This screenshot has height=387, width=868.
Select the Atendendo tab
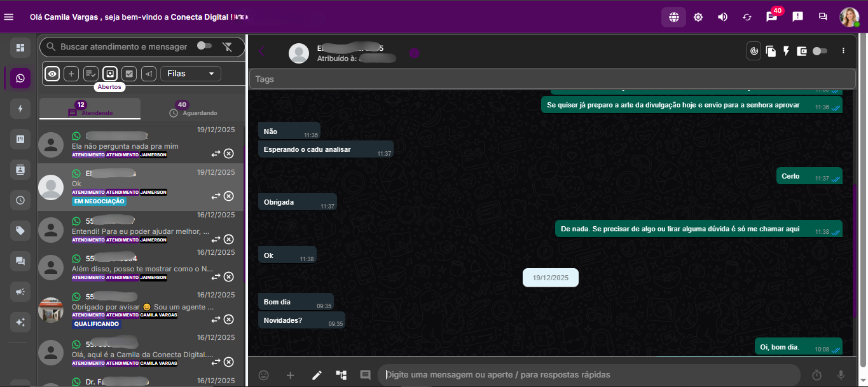(x=89, y=109)
